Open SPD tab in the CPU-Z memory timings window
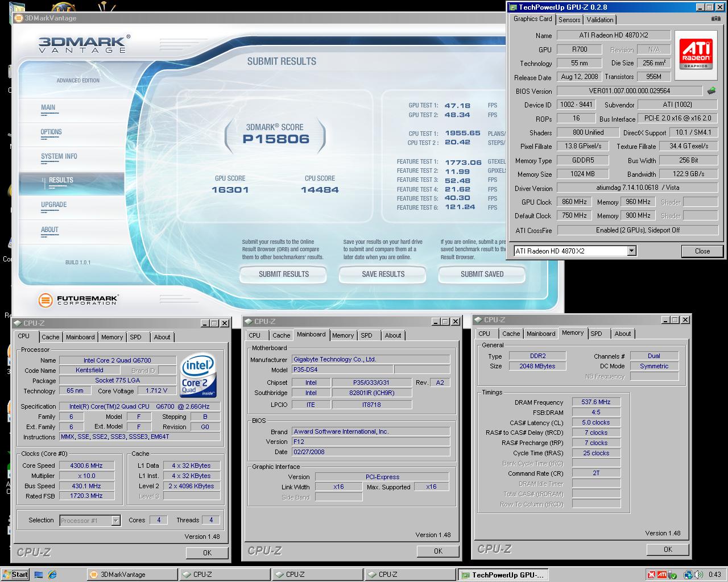The height and width of the screenshot is (582, 728). [x=596, y=334]
